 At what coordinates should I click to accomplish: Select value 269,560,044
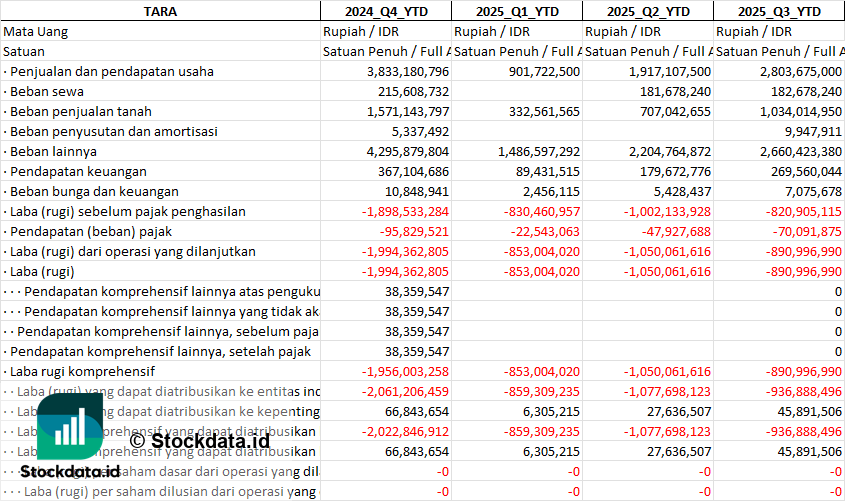tap(806, 171)
